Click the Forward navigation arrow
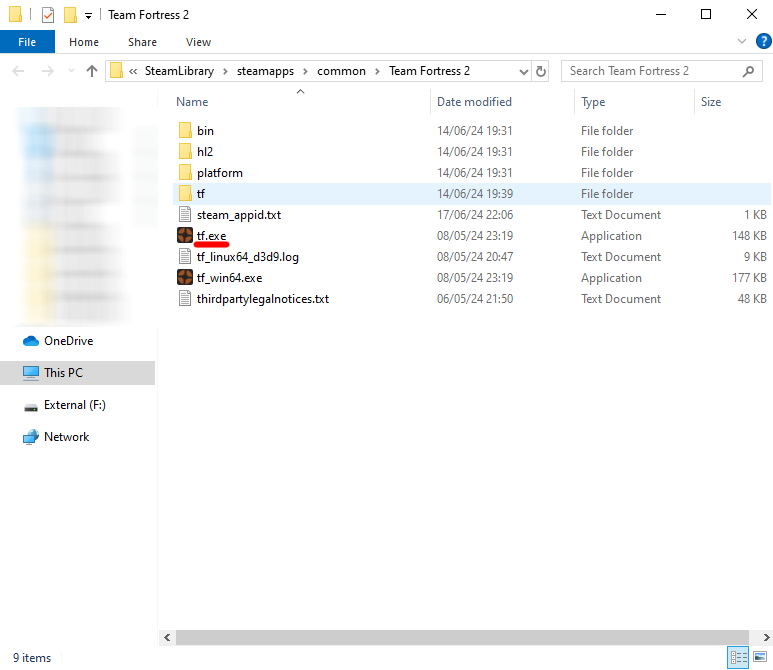The height and width of the screenshot is (670, 773). pos(48,71)
